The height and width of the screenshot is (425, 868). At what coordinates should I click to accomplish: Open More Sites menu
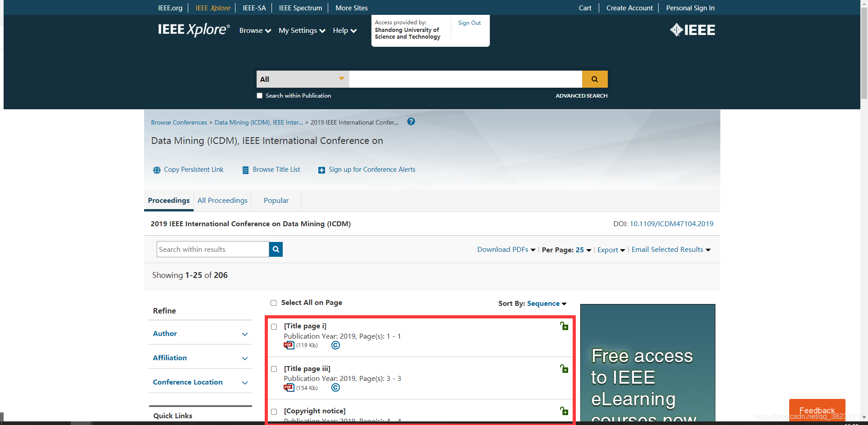pyautogui.click(x=352, y=8)
